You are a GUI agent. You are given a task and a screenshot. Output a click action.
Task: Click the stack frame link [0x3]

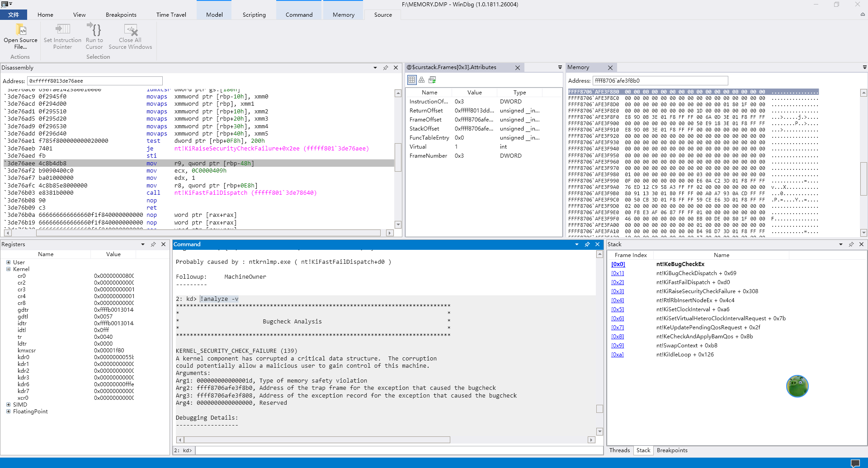pyautogui.click(x=618, y=291)
